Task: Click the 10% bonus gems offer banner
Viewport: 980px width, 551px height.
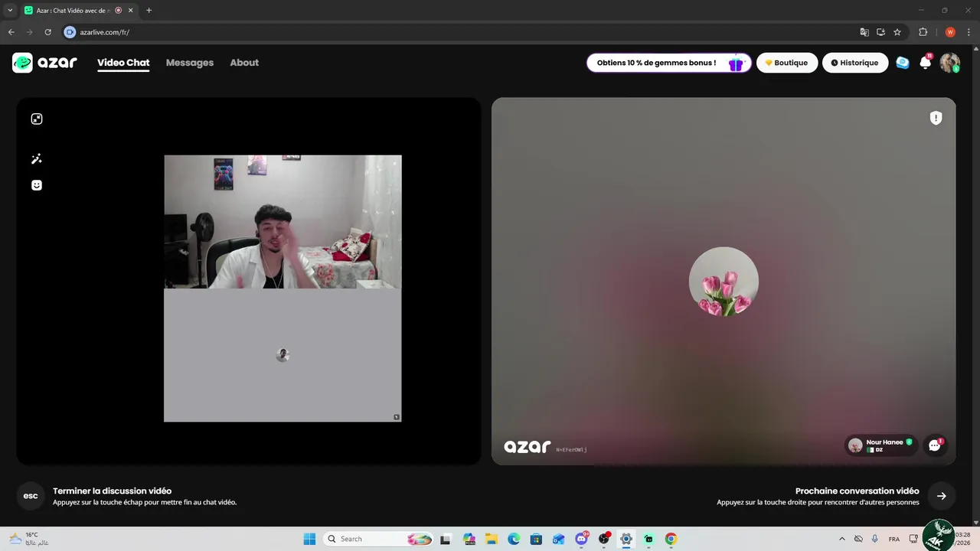Action: [x=669, y=63]
